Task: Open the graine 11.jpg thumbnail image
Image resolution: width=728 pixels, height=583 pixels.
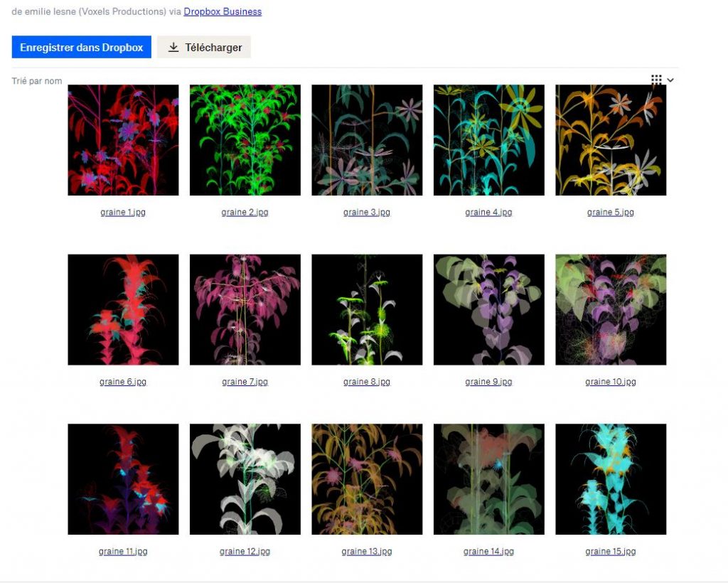Action: tap(123, 479)
